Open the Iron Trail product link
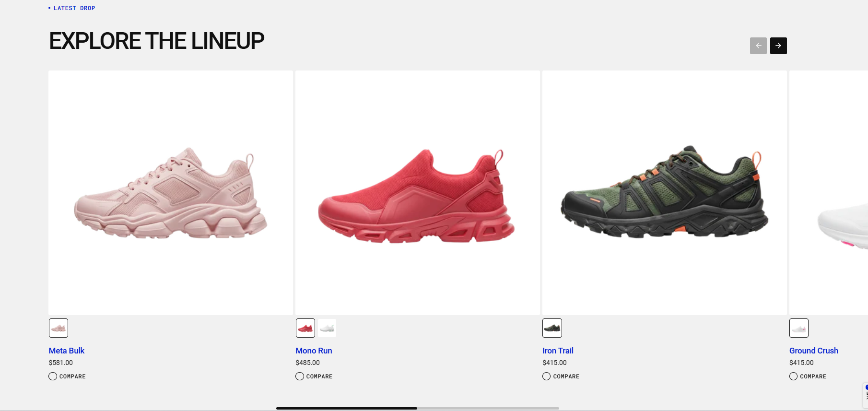 [x=558, y=351]
